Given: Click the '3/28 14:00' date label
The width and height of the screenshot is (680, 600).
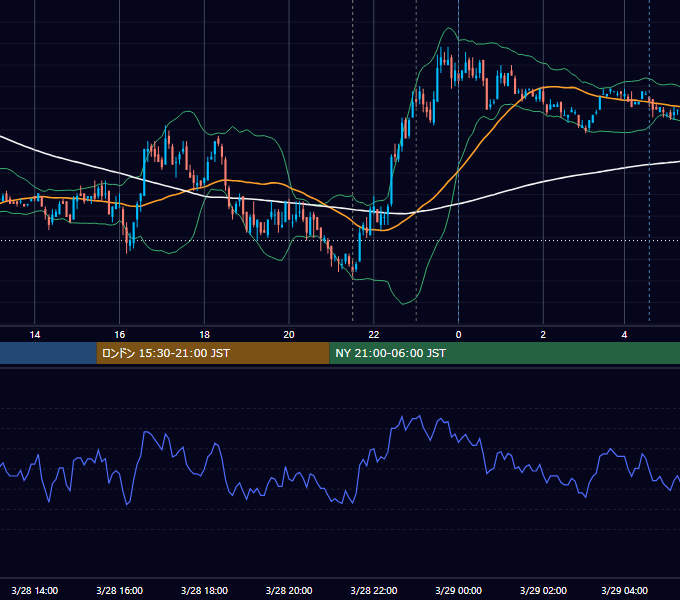Looking at the screenshot, I should [x=35, y=590].
